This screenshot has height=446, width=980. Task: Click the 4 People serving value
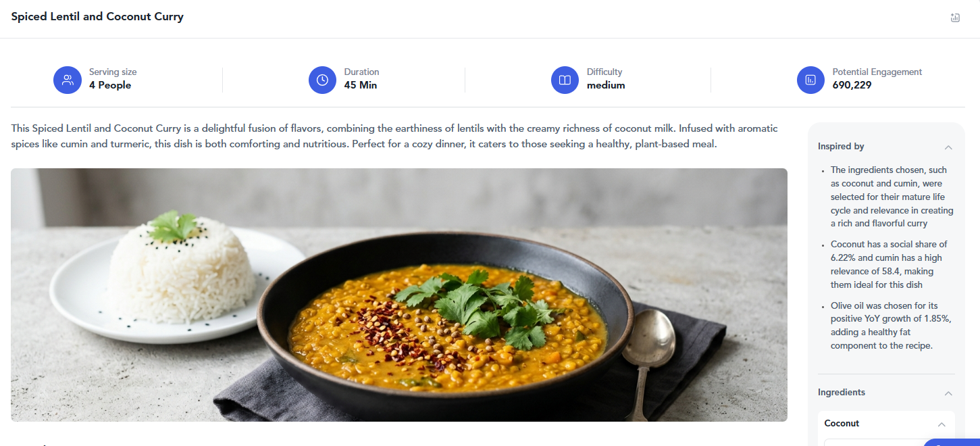click(110, 85)
